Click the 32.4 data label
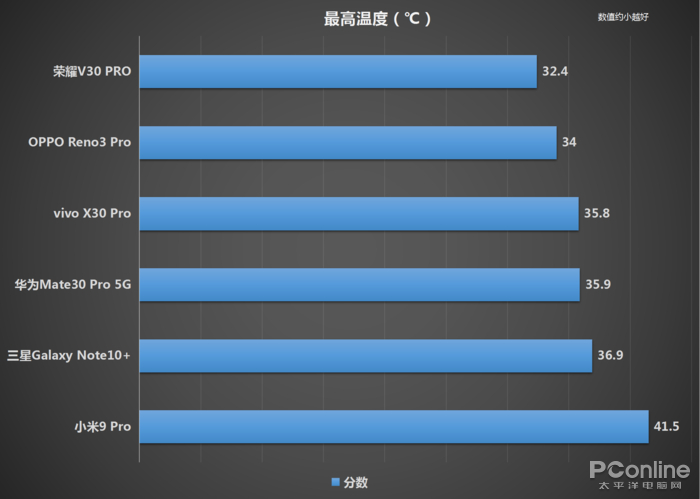Viewport: 700px width, 499px height. point(556,72)
